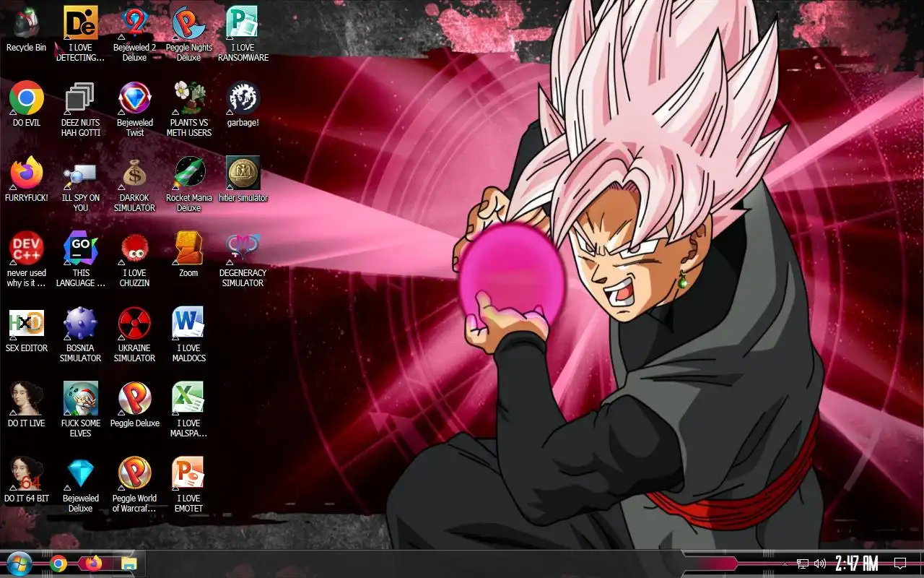
Task: Launch the Peggle World of Warcraft shortcut
Action: [x=134, y=484]
